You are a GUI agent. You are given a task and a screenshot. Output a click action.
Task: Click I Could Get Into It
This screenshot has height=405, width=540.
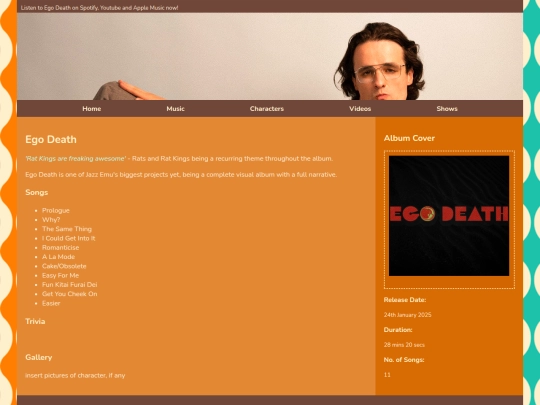click(x=69, y=238)
